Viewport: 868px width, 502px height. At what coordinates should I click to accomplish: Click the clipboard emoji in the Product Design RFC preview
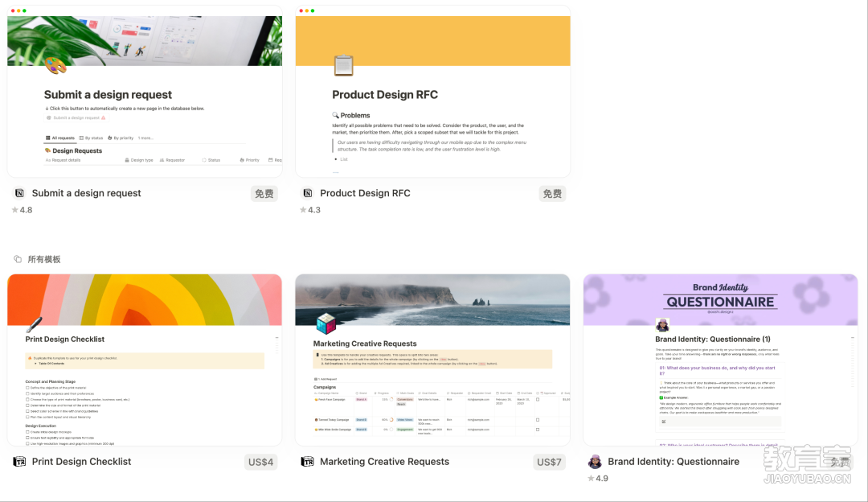pyautogui.click(x=343, y=66)
